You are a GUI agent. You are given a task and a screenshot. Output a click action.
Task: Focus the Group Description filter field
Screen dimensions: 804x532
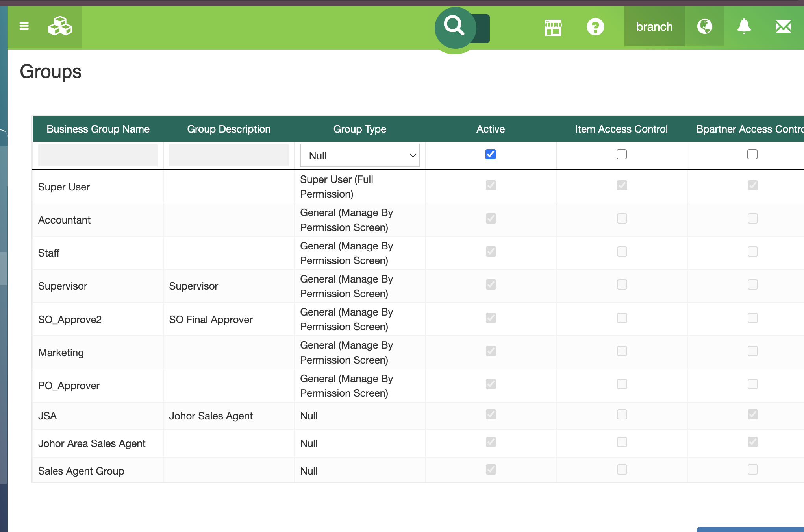[229, 155]
